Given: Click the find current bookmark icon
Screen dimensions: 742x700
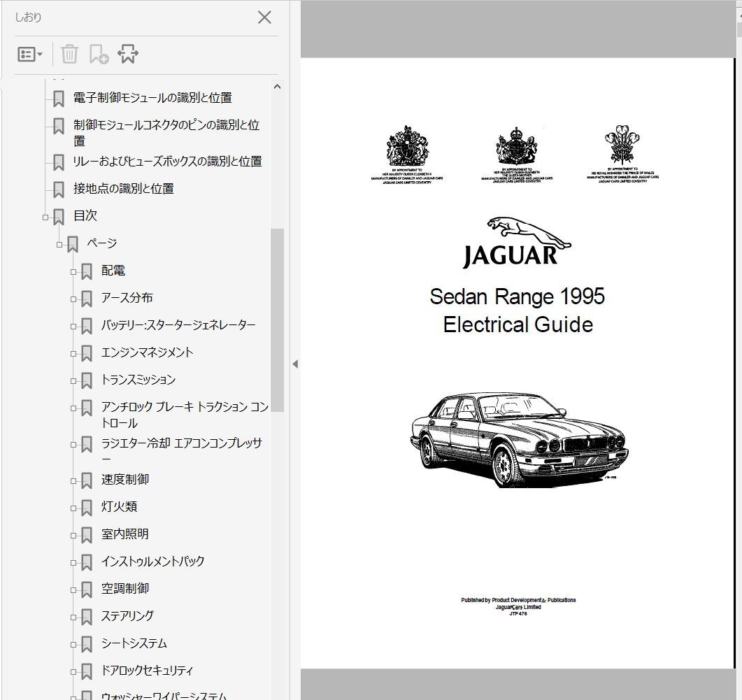Looking at the screenshot, I should click(x=128, y=55).
